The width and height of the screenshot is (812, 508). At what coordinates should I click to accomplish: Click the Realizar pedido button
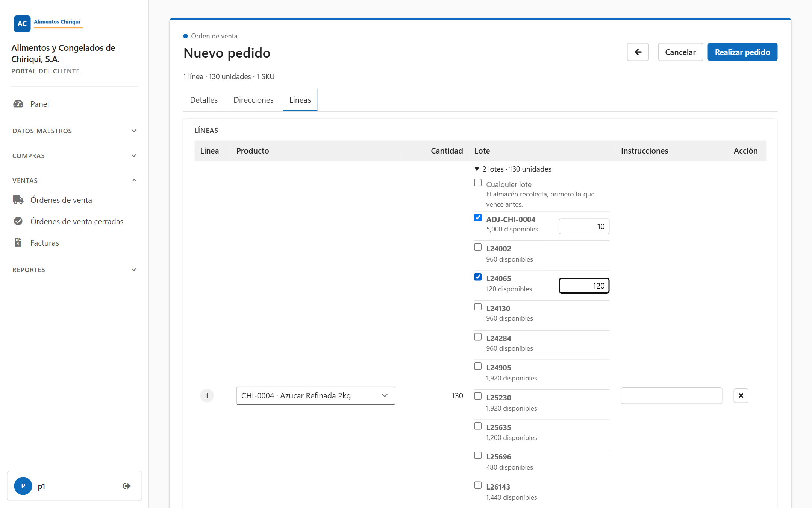pos(742,52)
